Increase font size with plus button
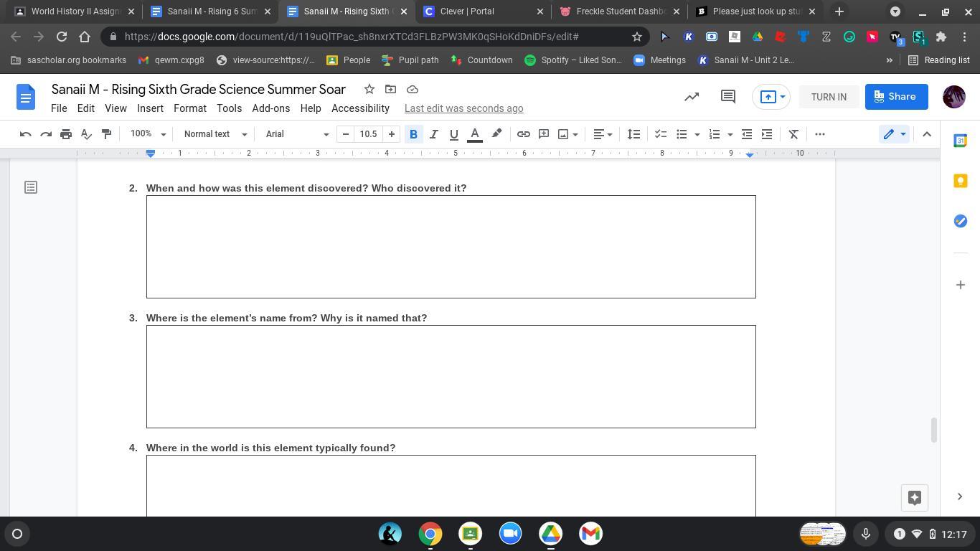Viewport: 980px width, 551px height. coord(392,134)
